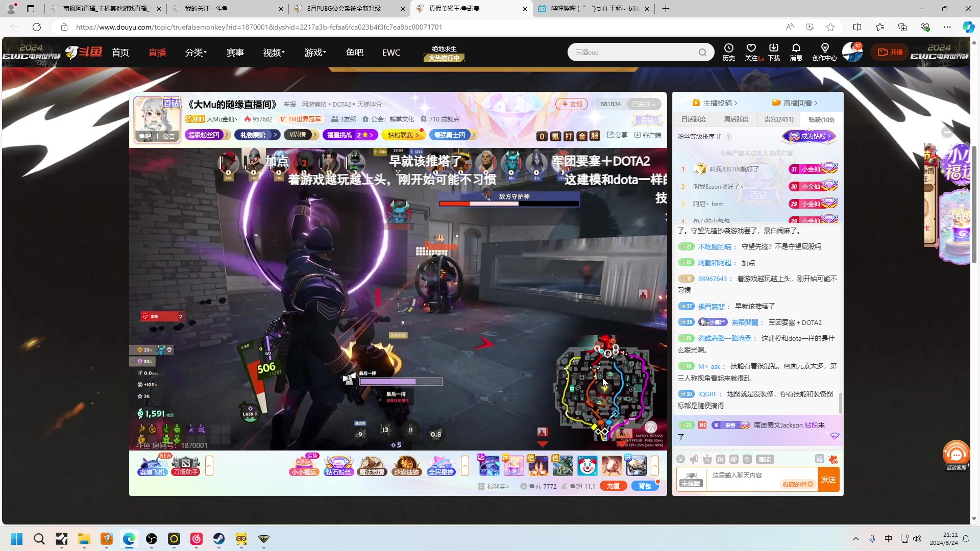Click the megaphone icon in chat toolbar
Image resolution: width=980 pixels, height=551 pixels.
pyautogui.click(x=694, y=459)
